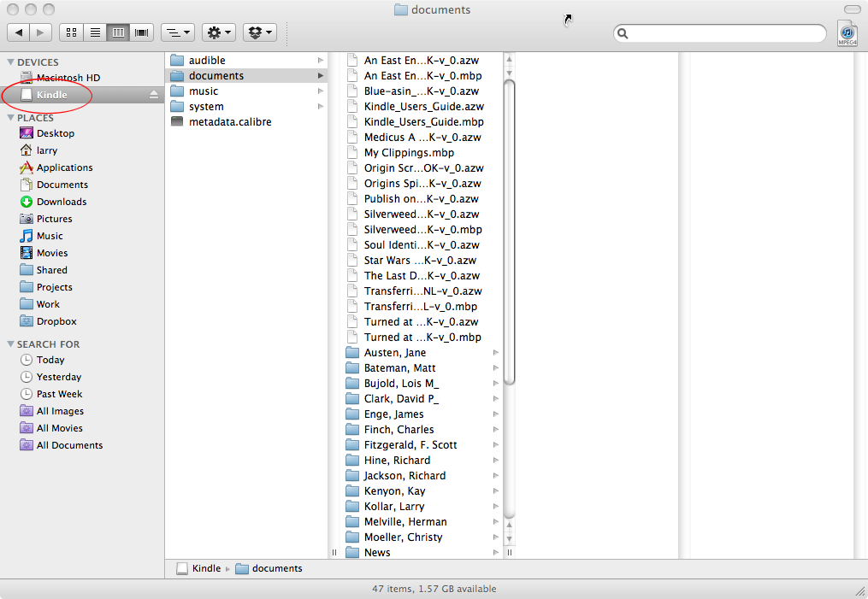Screen dimensions: 868x599
Task: Open the arrange items dropdown
Action: tap(178, 32)
